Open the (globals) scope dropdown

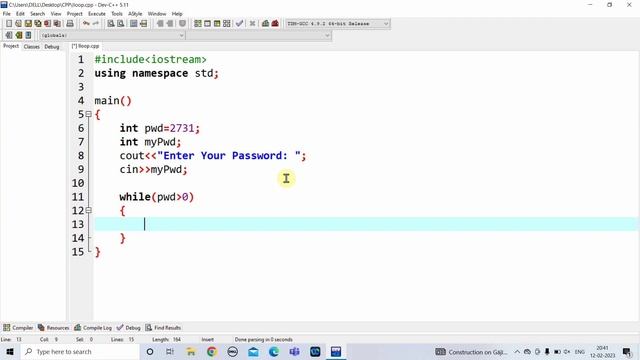tap(112, 36)
